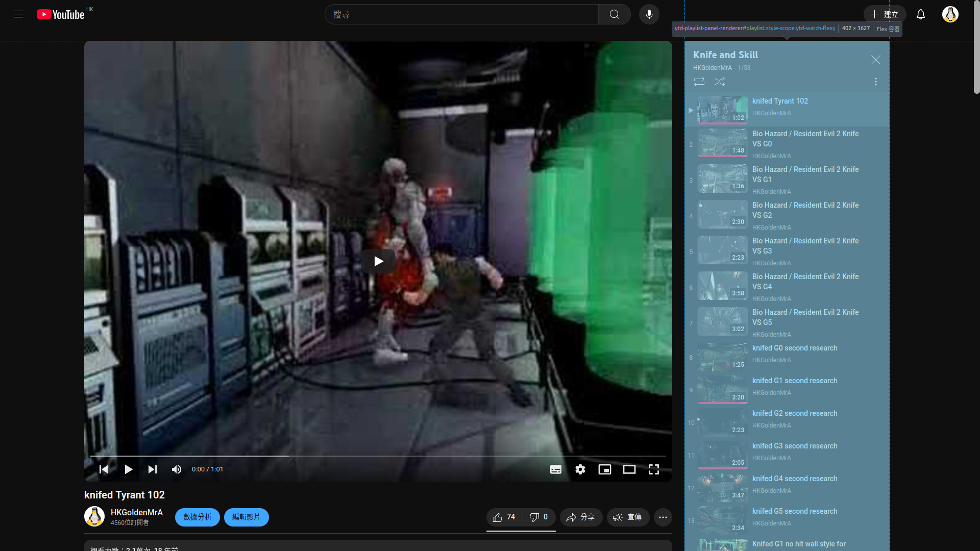
Task: Skip to next video
Action: (153, 469)
